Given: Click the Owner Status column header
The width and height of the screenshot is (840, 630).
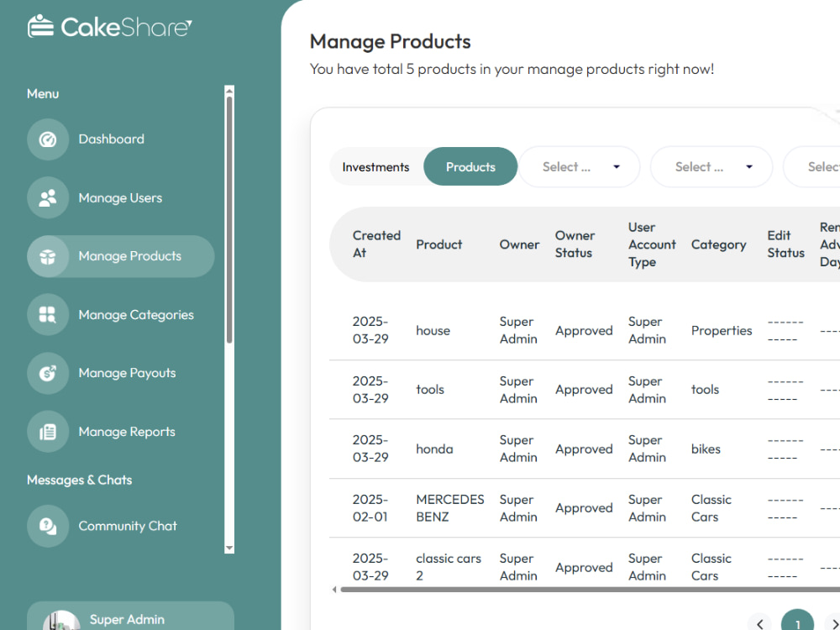Looking at the screenshot, I should [575, 244].
